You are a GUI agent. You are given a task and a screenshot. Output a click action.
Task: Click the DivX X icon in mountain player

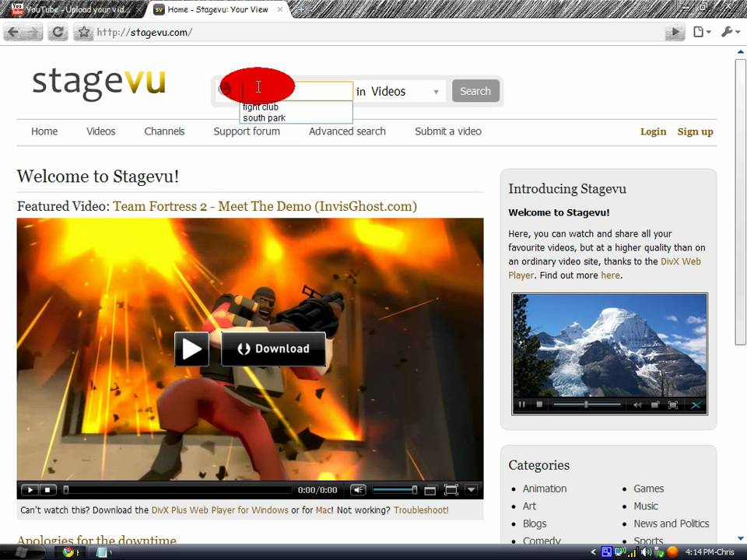(x=695, y=404)
